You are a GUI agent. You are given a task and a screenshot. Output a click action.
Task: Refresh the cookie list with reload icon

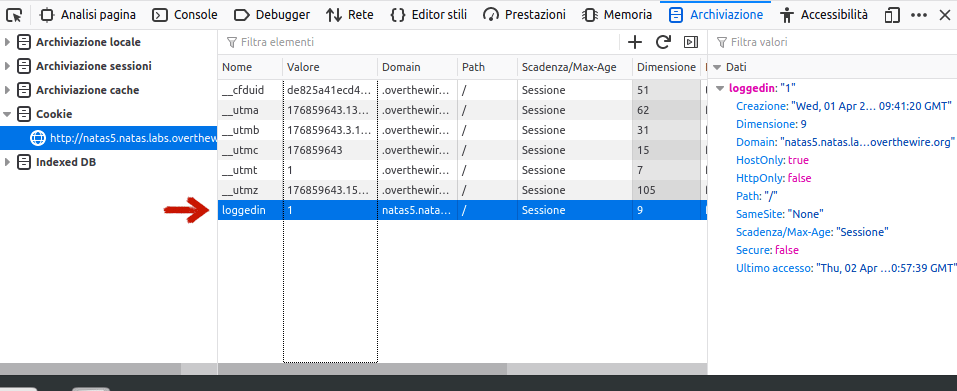[x=663, y=42]
